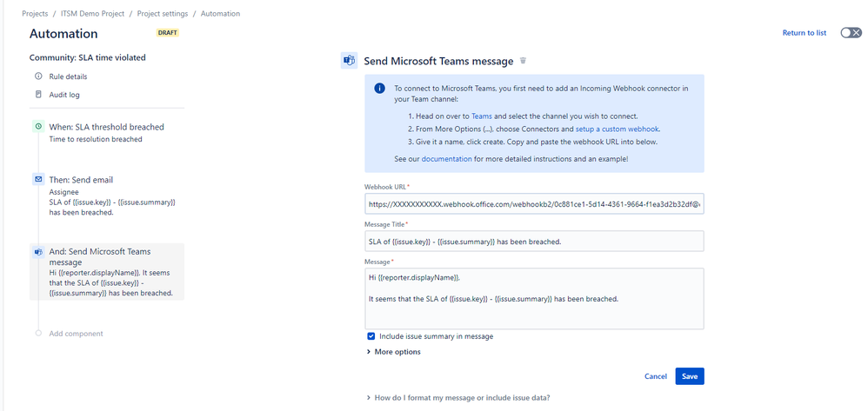Open Rule details
This screenshot has height=411, width=868.
68,76
